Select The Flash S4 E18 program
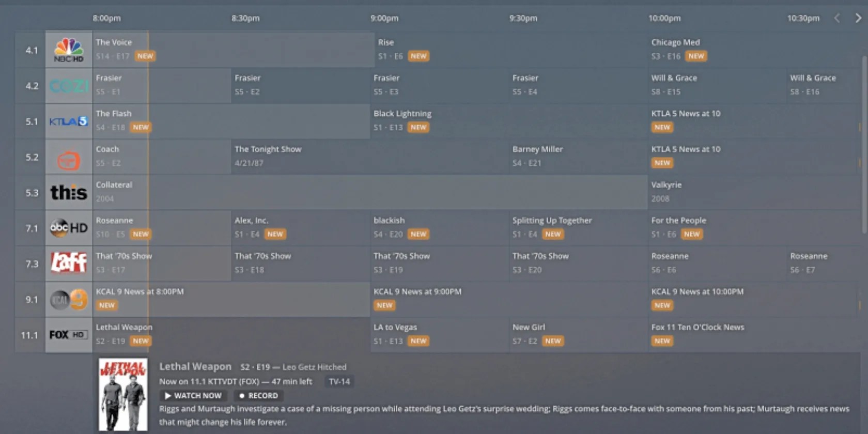The width and height of the screenshot is (868, 434). point(231,121)
